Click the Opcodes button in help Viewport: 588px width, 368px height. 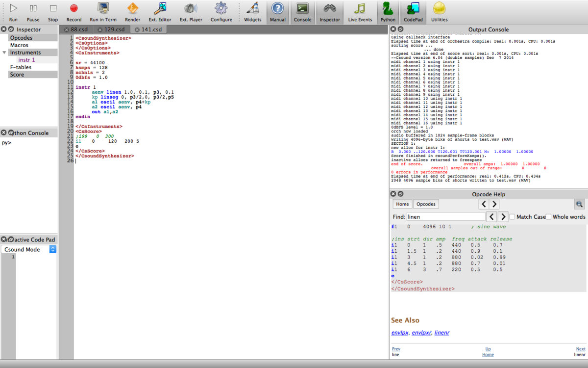425,204
